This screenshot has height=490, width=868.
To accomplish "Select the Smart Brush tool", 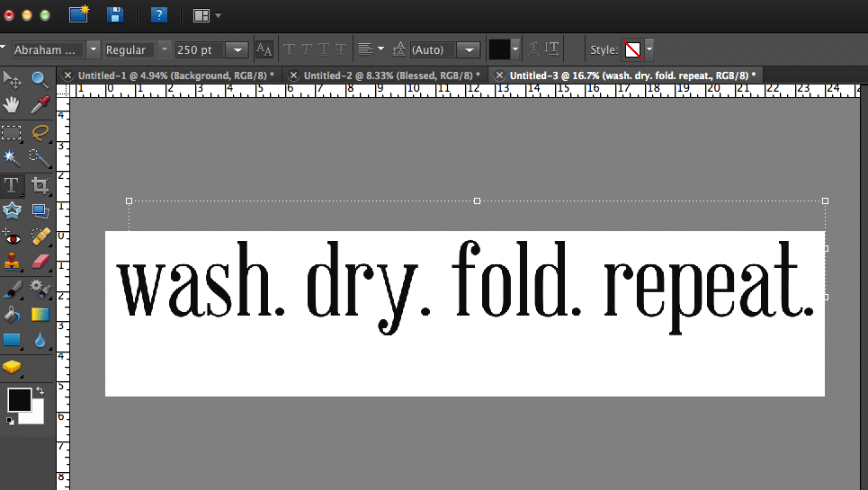I will [x=40, y=289].
